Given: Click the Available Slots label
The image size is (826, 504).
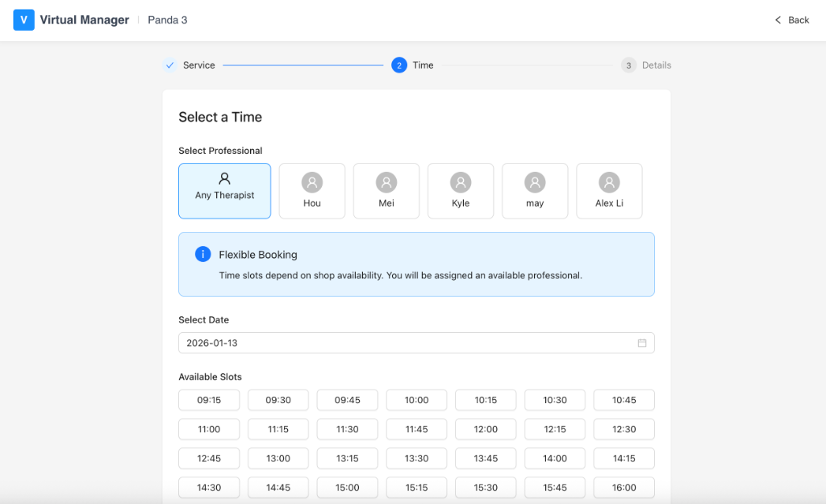Looking at the screenshot, I should [211, 377].
